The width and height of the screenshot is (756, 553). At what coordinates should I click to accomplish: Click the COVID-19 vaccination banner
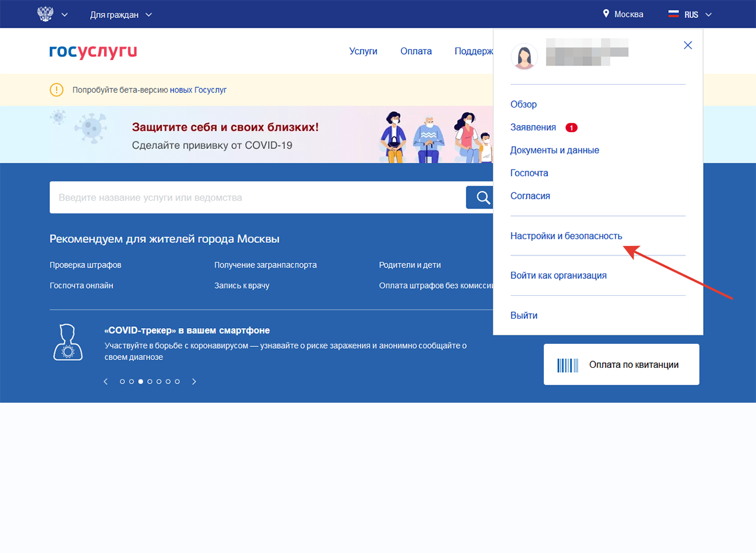coord(246,135)
